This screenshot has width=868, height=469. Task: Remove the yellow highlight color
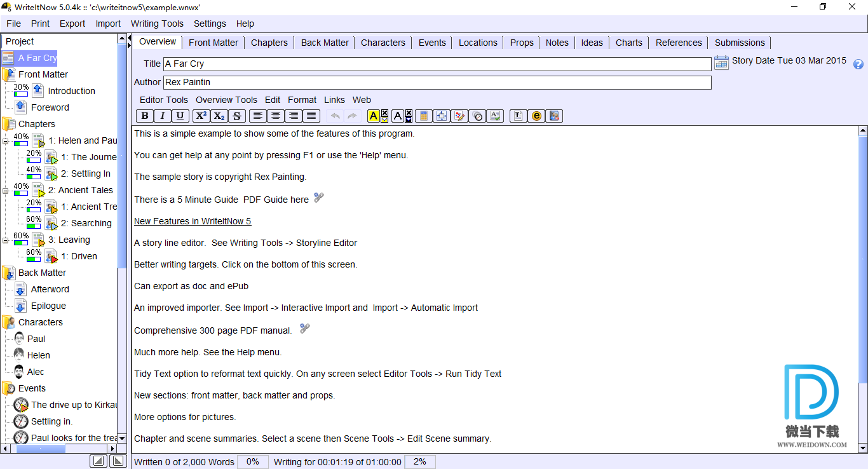point(384,112)
